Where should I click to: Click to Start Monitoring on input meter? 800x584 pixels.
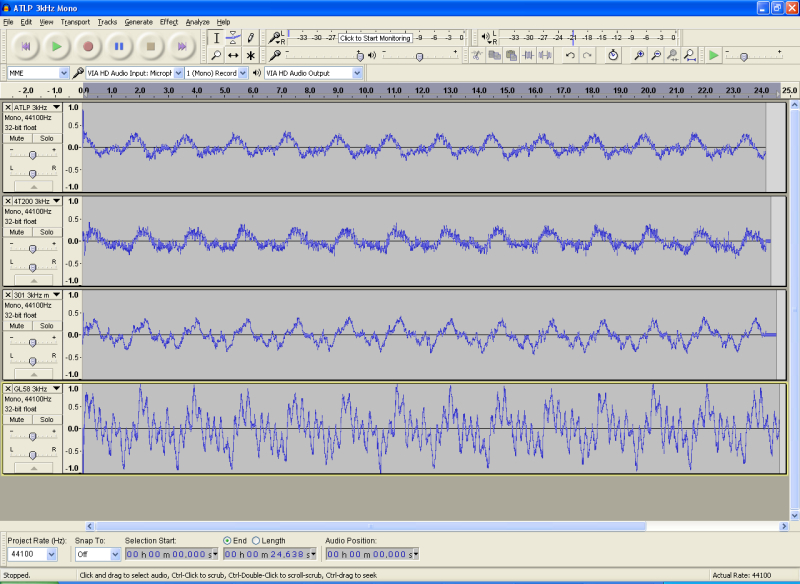[375, 38]
